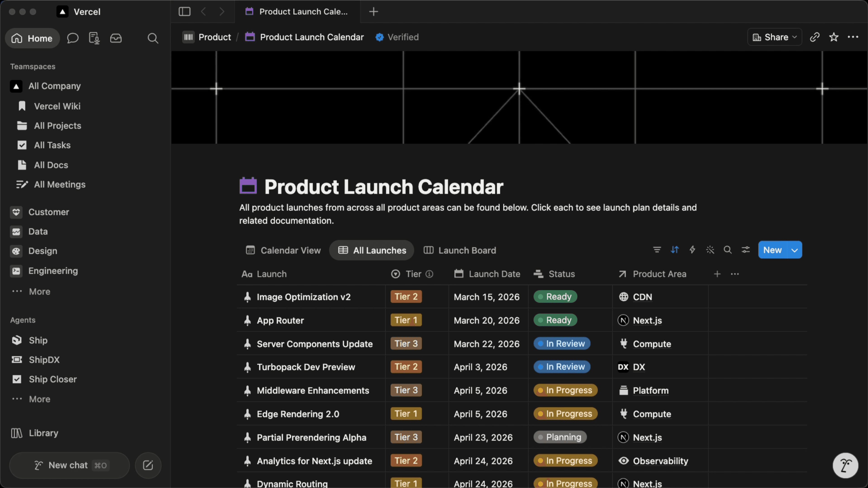
Task: Click the Ready status for App Router
Action: (555, 320)
